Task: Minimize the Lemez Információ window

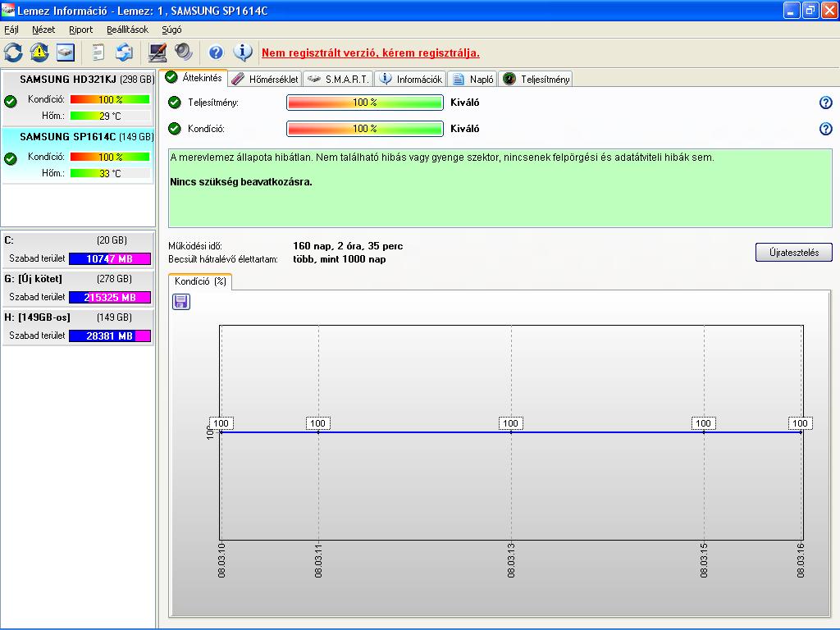Action: pos(792,10)
